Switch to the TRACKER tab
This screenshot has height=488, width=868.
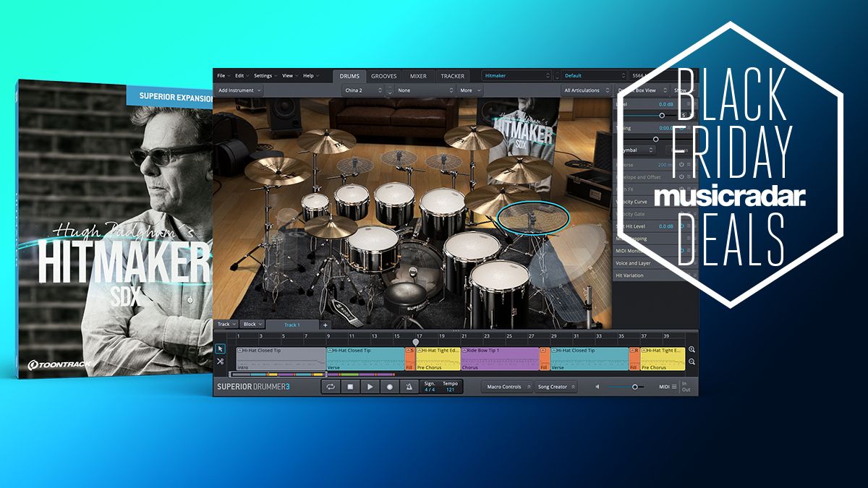coord(452,76)
